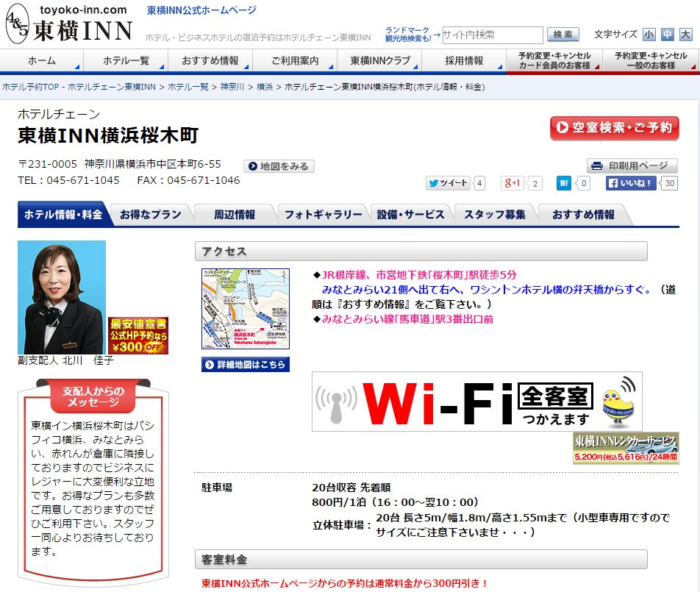Image resolution: width=700 pixels, height=592 pixels.
Task: Click the 最安値宣言 ¥300 OFF badge
Action: click(138, 335)
